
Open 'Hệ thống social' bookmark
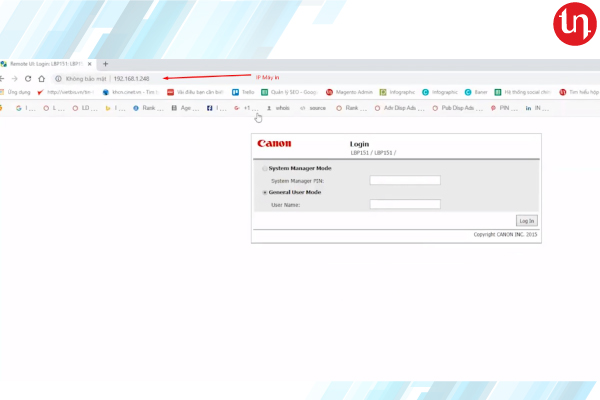[523, 92]
